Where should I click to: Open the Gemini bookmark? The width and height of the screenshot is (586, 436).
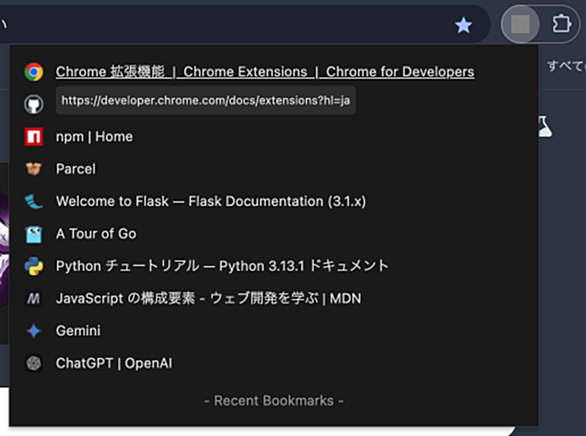pos(78,331)
